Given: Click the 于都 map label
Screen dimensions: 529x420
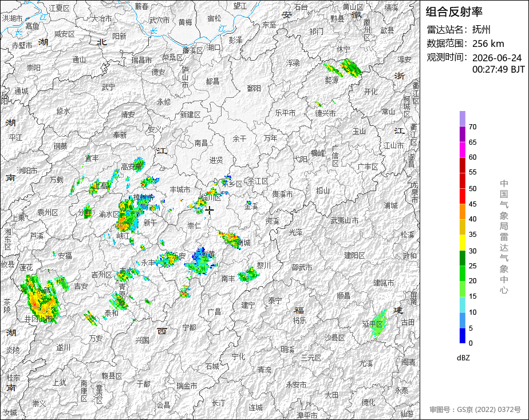Looking at the screenshot, I should [143, 383].
